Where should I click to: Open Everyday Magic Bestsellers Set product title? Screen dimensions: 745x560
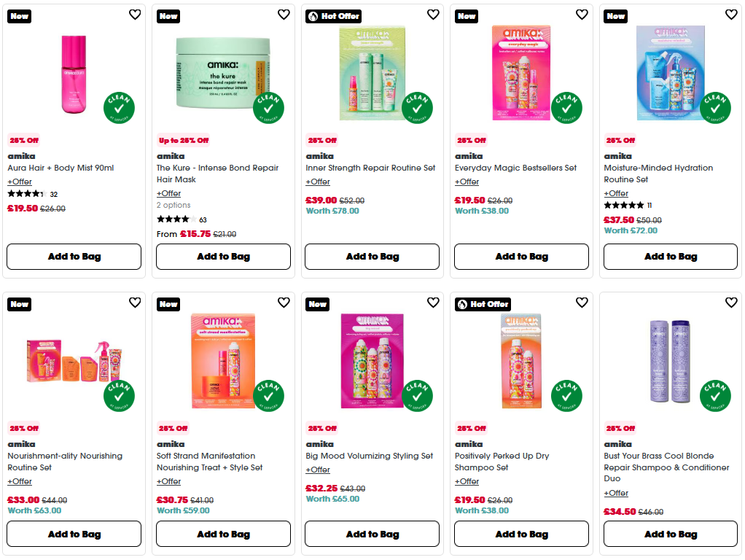515,168
